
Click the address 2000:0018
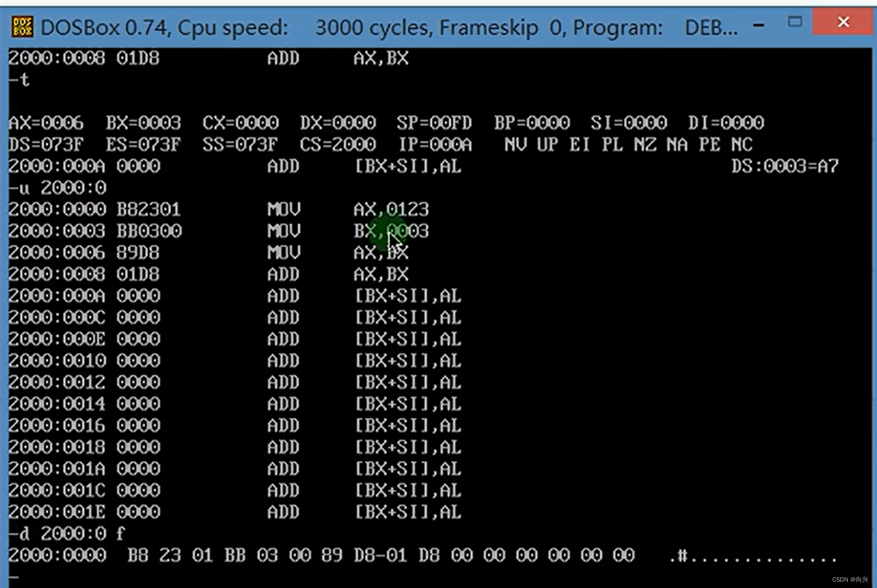tap(57, 447)
